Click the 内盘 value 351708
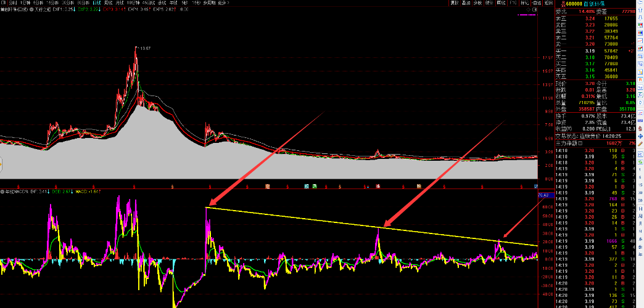Viewport: 644px width, 308px height. pyautogui.click(x=626, y=109)
